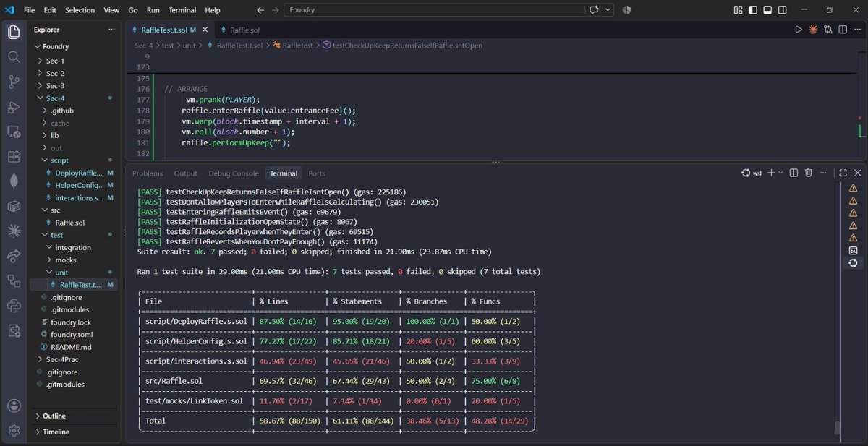Open new terminal launch profile dropdown
The width and height of the screenshot is (868, 446).
pyautogui.click(x=781, y=173)
